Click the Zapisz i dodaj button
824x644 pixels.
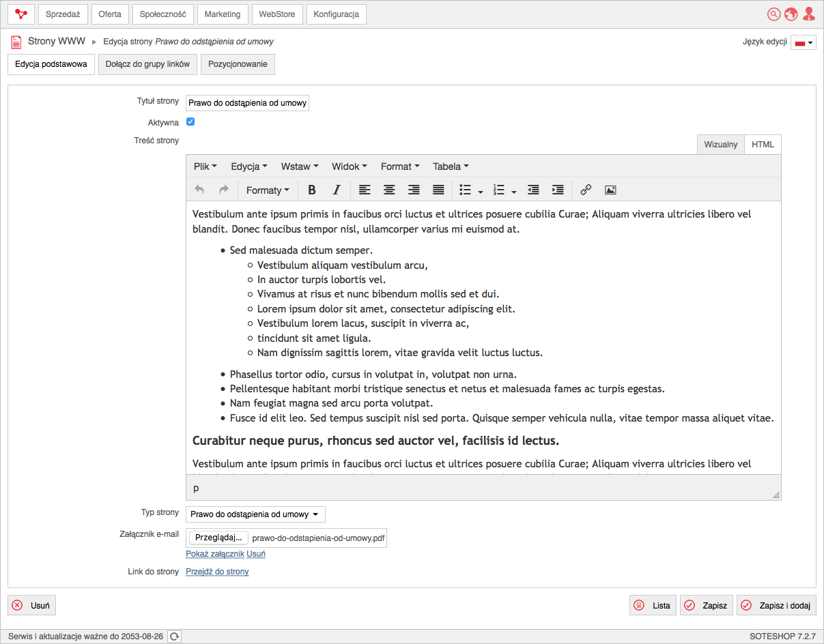pyautogui.click(x=776, y=605)
